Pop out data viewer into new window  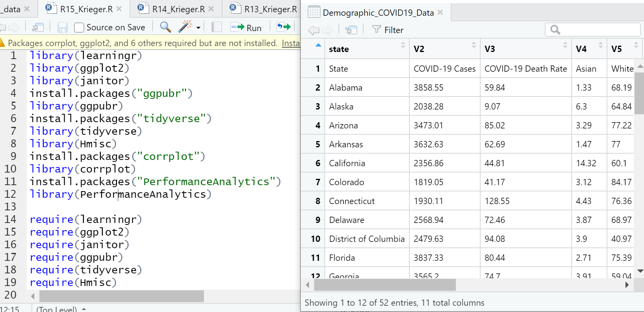351,30
